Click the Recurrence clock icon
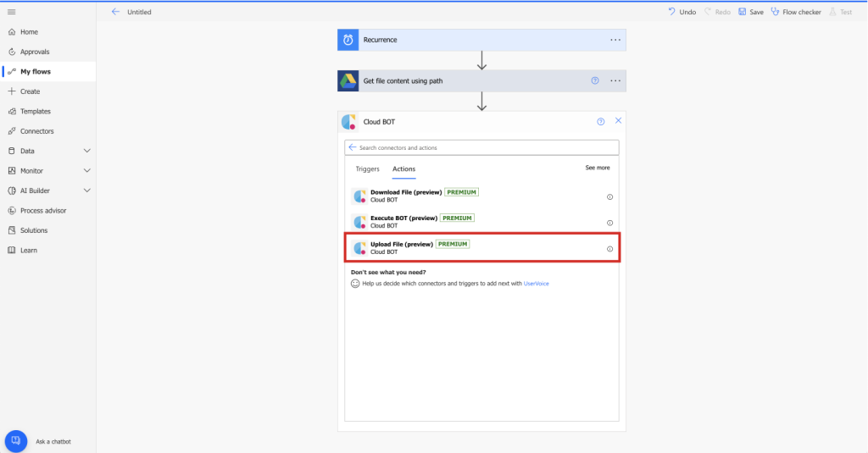This screenshot has width=868, height=453. (348, 40)
